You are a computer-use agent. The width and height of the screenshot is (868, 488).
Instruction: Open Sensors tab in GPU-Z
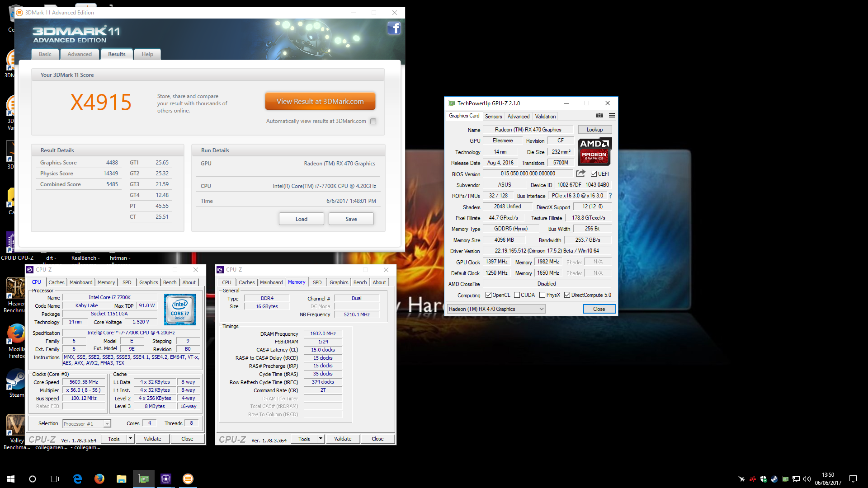click(493, 117)
